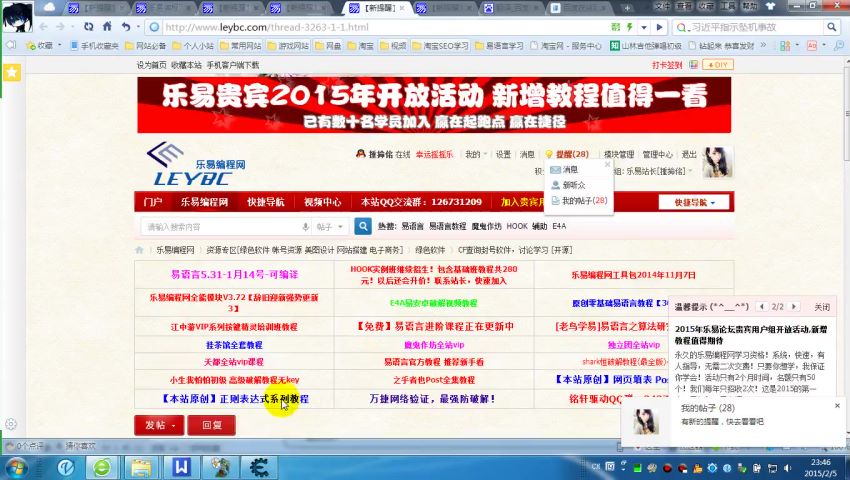
Task: Expand the 我的 dropdown menu
Action: coord(476,155)
